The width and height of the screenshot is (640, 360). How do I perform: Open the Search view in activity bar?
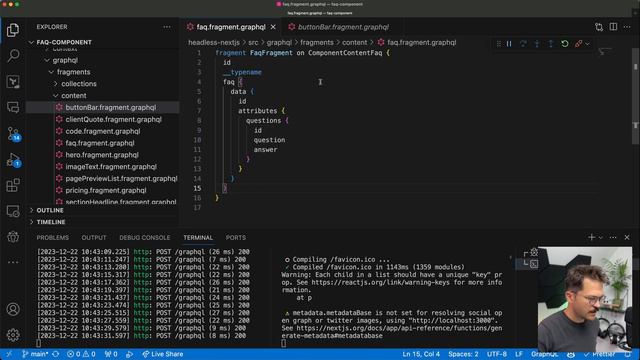tap(13, 55)
